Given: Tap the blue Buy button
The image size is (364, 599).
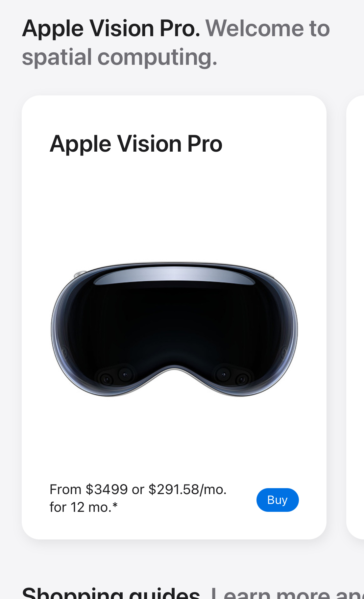Looking at the screenshot, I should point(278,500).
